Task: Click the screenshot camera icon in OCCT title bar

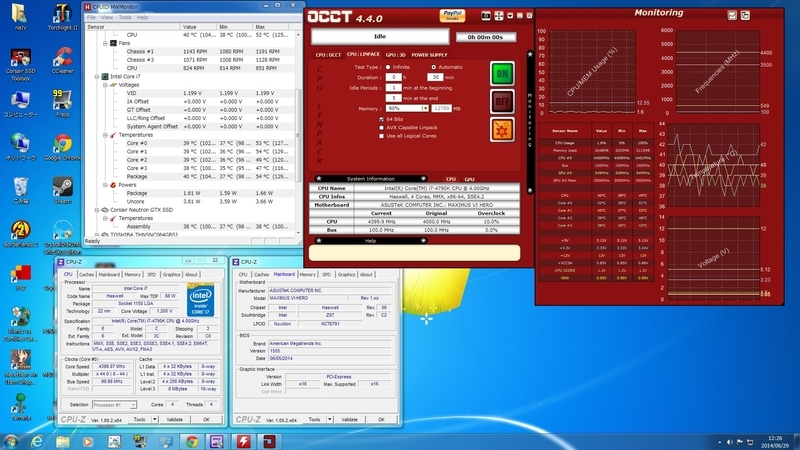Action: point(486,16)
